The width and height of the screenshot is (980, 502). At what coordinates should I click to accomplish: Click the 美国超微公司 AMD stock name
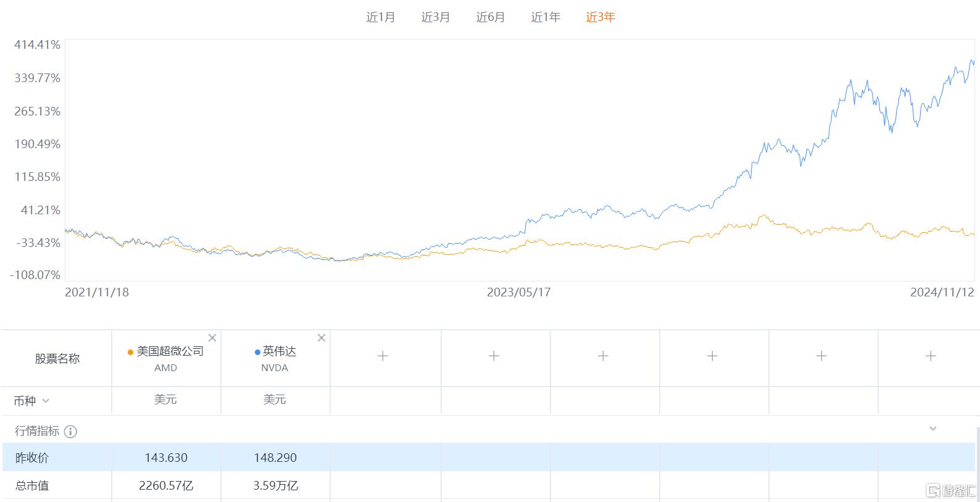pyautogui.click(x=170, y=351)
